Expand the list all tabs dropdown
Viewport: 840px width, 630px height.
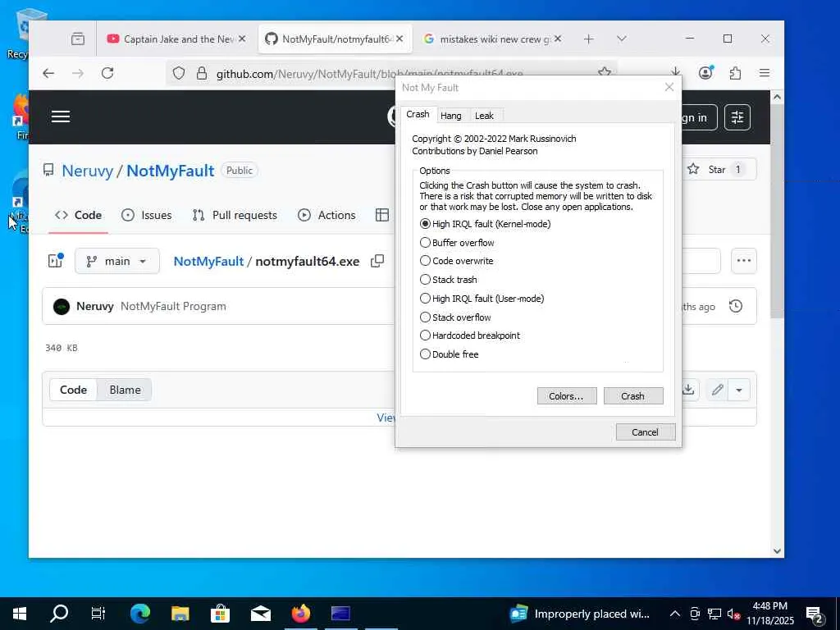click(622, 39)
